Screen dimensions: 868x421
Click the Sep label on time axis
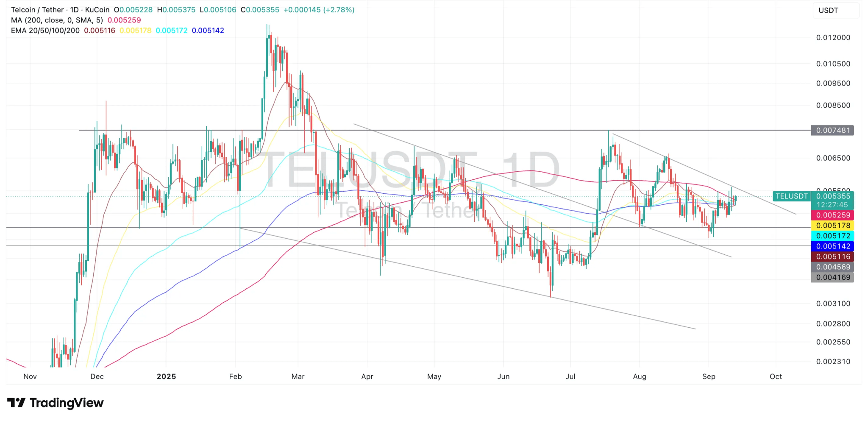(x=709, y=376)
